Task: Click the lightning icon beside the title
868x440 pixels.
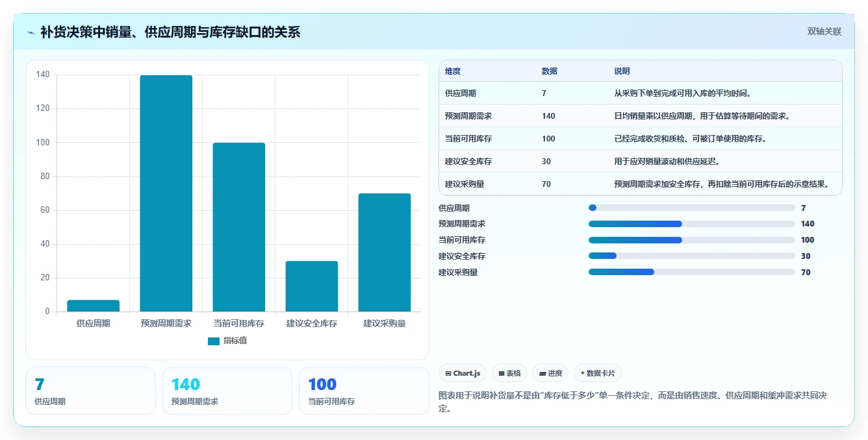Action: 31,32
